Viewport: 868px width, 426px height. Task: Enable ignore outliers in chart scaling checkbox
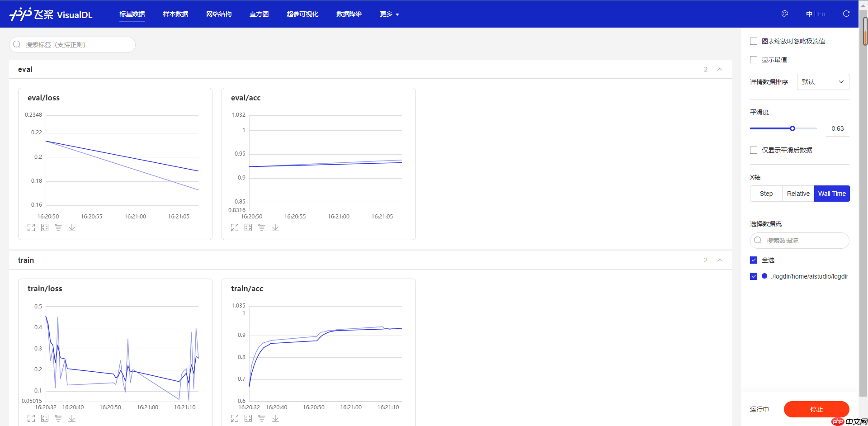click(754, 41)
